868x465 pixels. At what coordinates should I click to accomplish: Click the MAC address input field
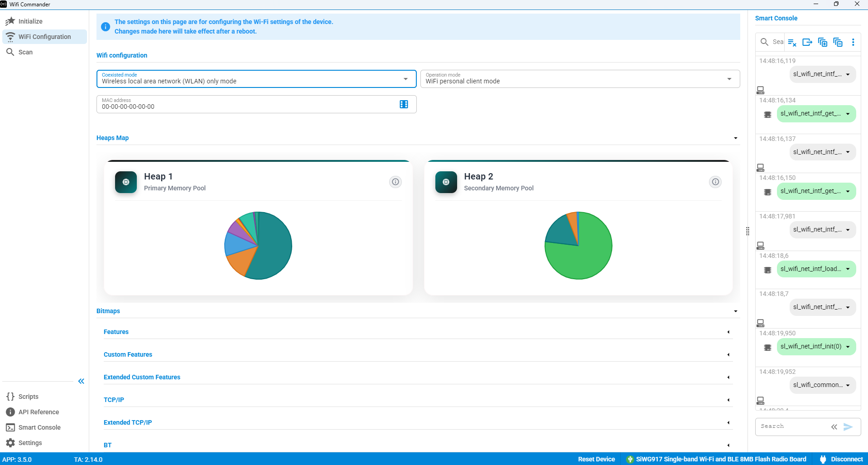click(256, 104)
